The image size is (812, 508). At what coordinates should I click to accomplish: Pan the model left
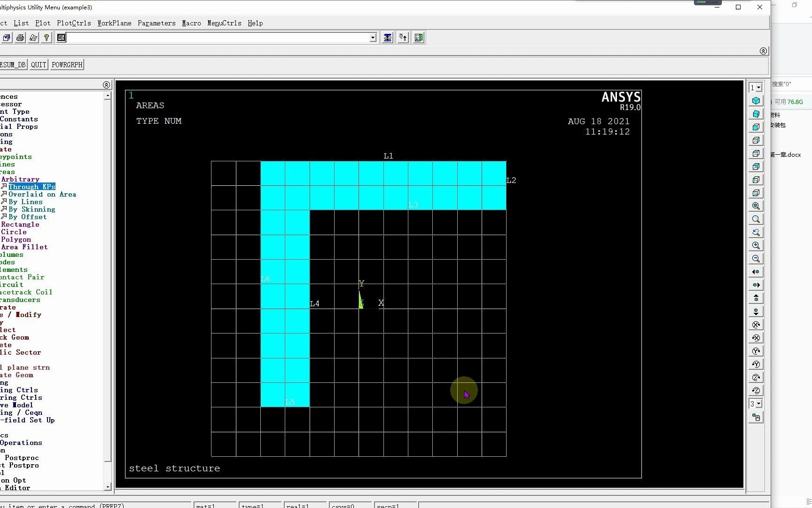coord(756,272)
